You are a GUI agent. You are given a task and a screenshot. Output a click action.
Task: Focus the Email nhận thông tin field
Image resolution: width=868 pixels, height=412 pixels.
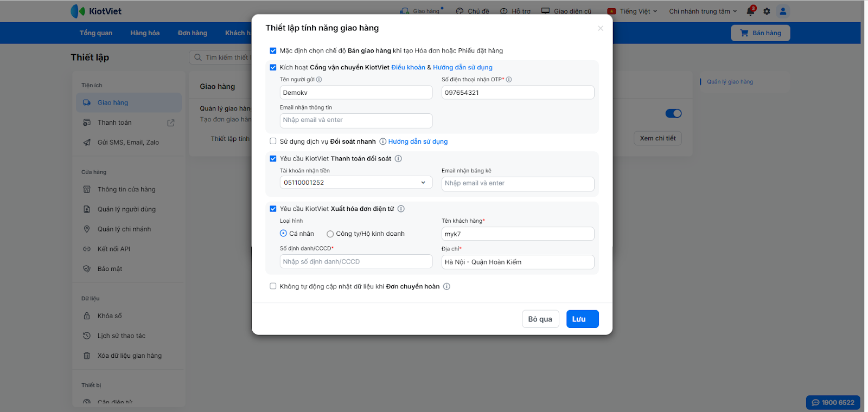pyautogui.click(x=356, y=120)
